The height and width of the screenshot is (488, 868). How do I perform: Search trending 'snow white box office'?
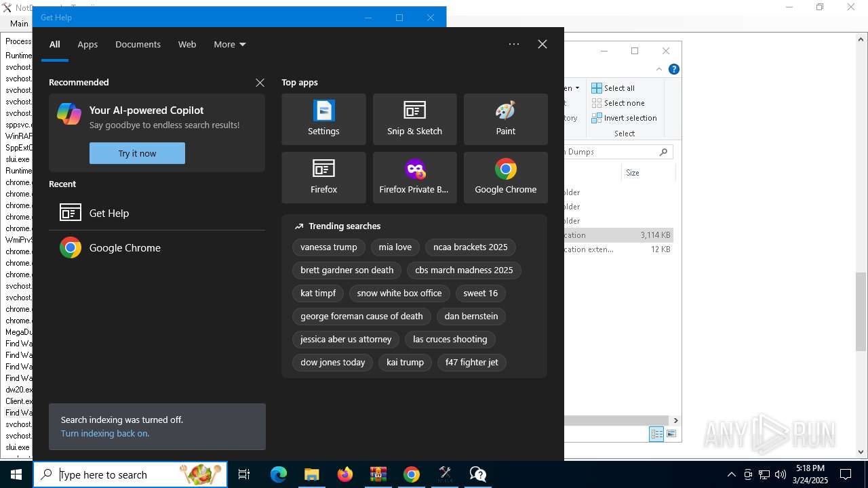(x=399, y=293)
